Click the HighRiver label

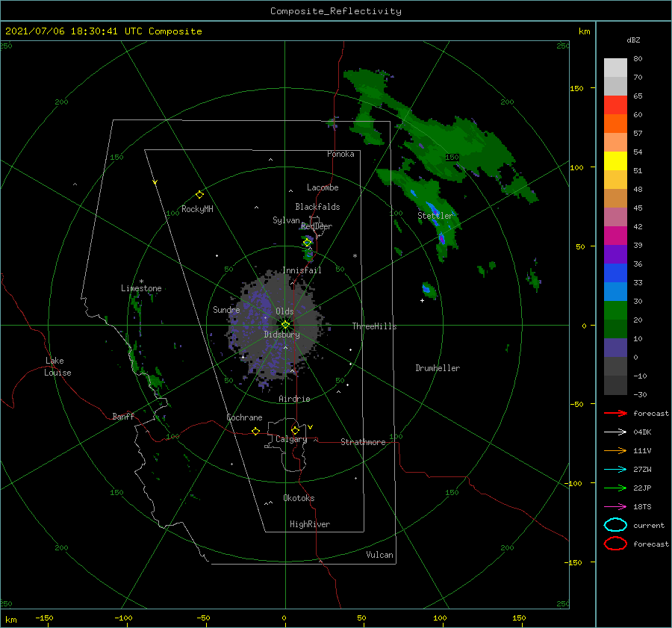[x=310, y=524]
